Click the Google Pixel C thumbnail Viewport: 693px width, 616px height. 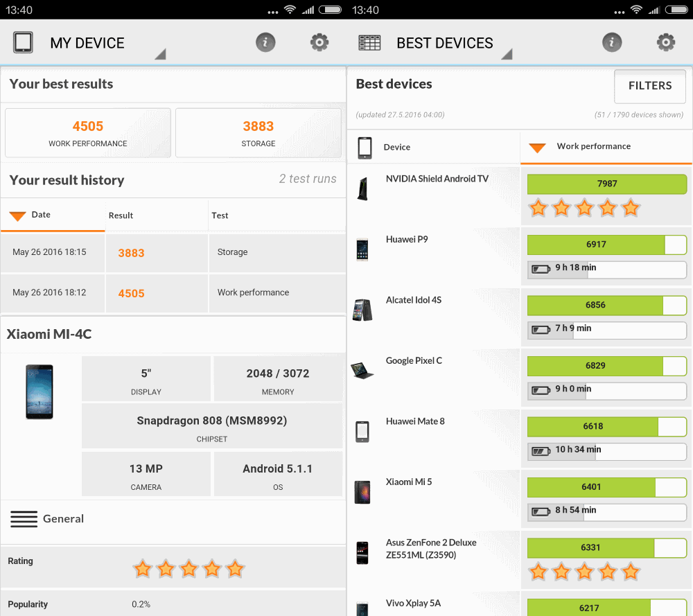click(x=362, y=370)
